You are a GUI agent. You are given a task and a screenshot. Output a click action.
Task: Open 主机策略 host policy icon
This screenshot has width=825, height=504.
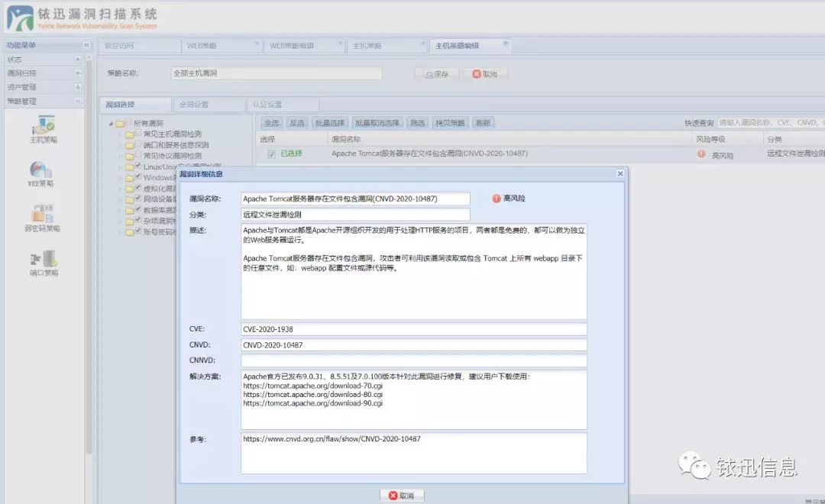pos(44,125)
